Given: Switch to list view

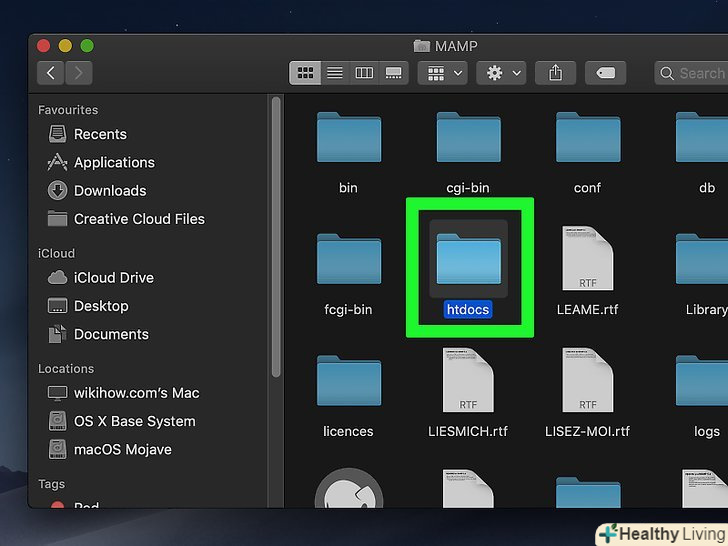Looking at the screenshot, I should coord(335,73).
